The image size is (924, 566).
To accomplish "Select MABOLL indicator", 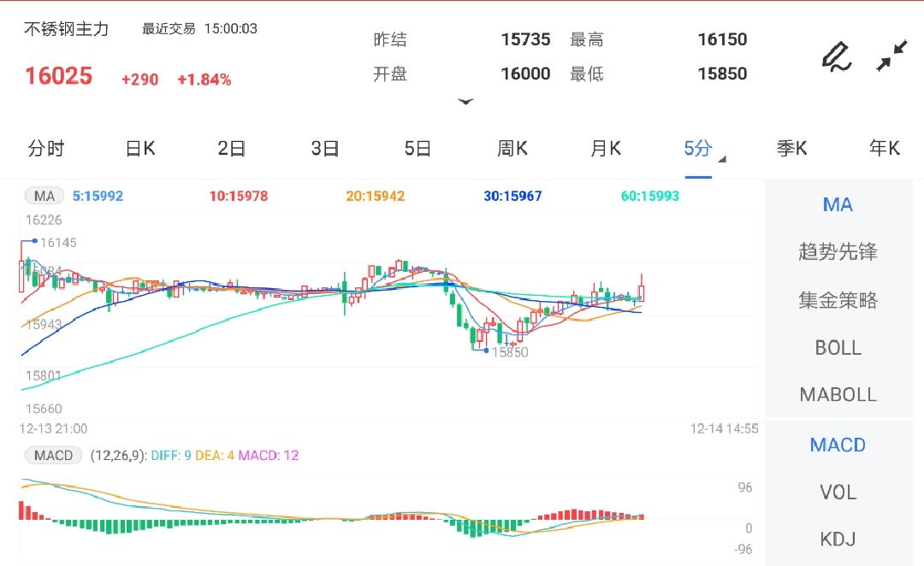I will [x=838, y=395].
